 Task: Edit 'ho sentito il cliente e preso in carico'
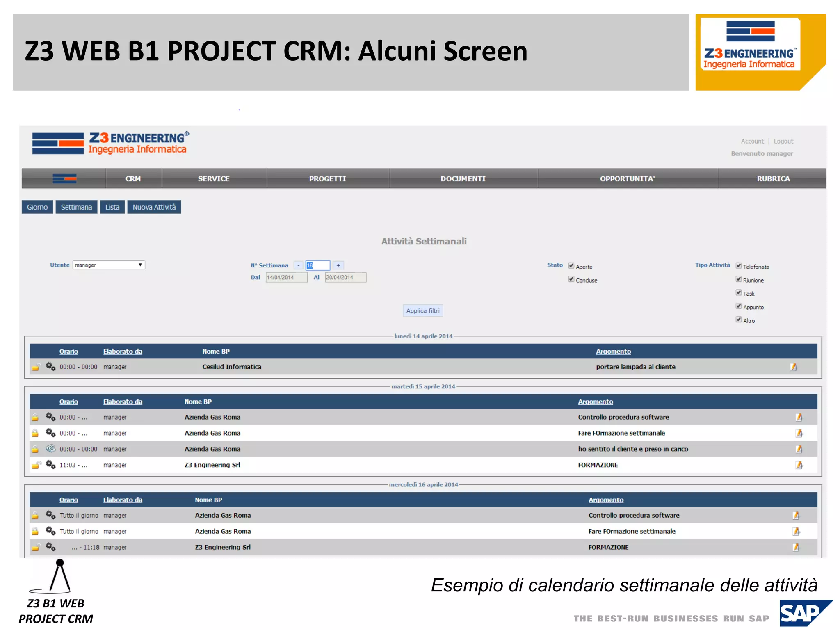(x=799, y=449)
